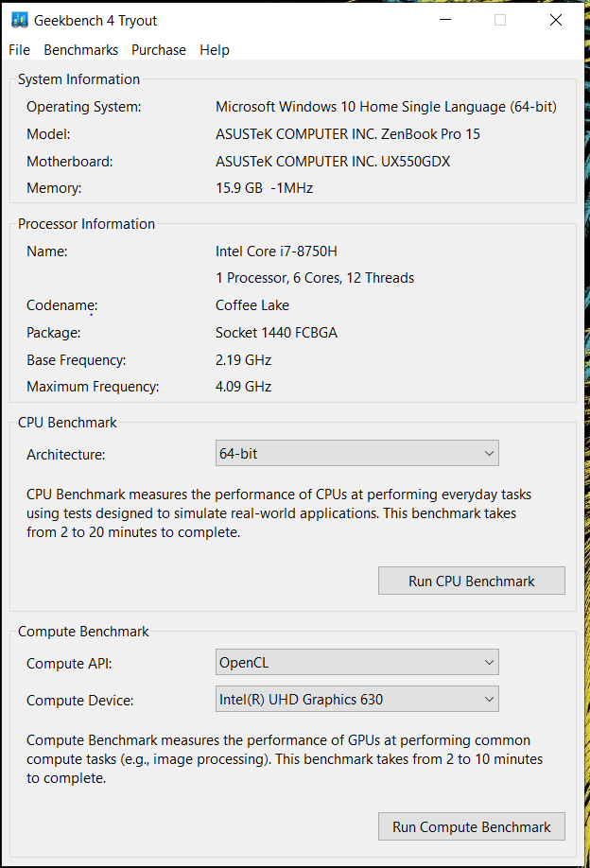Click the 4.09 GHz maximum frequency value
Viewport: 590px width, 868px height.
243,387
